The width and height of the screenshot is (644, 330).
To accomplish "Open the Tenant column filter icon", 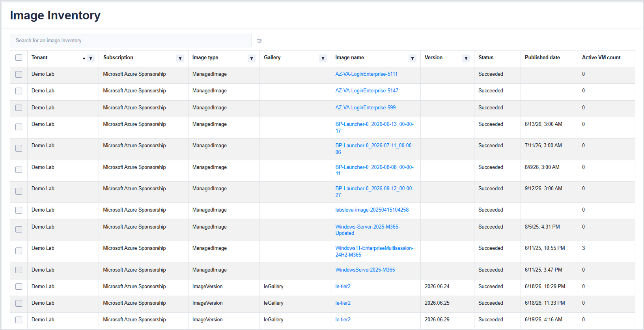I will click(91, 58).
